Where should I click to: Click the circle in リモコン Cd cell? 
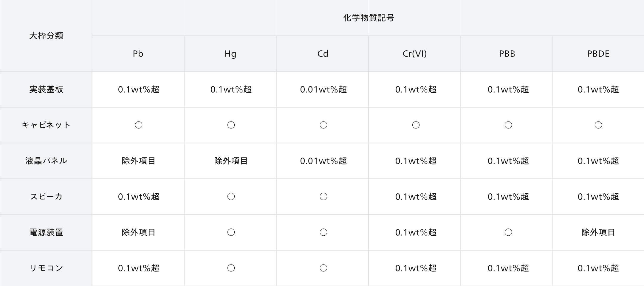(x=323, y=268)
